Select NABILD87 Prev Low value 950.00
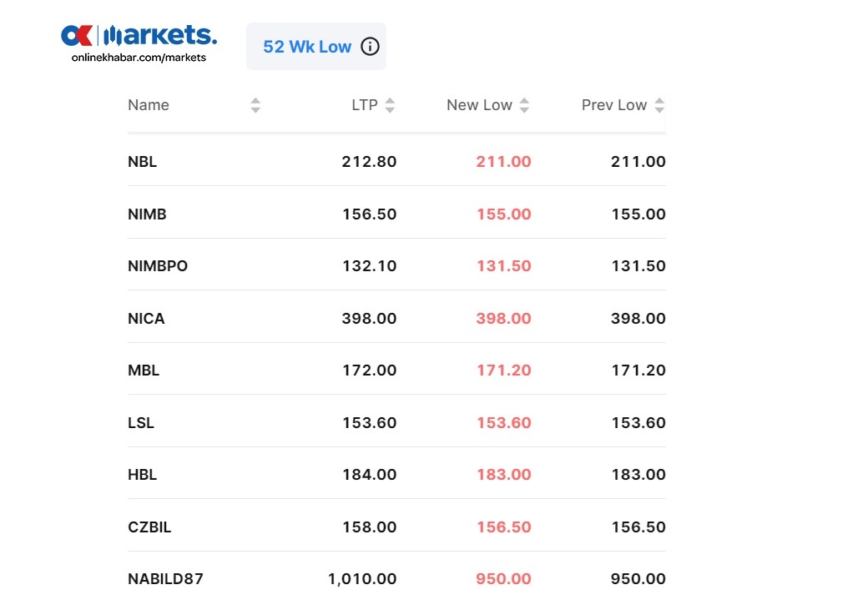Image resolution: width=868 pixels, height=615 pixels. coord(638,579)
